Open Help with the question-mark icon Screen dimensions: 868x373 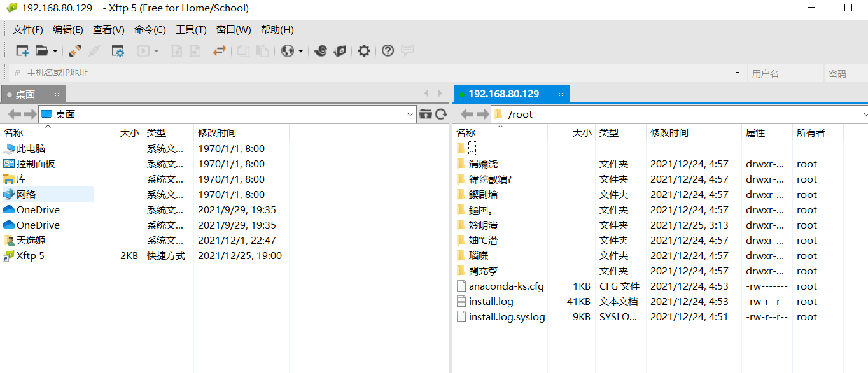coord(388,51)
